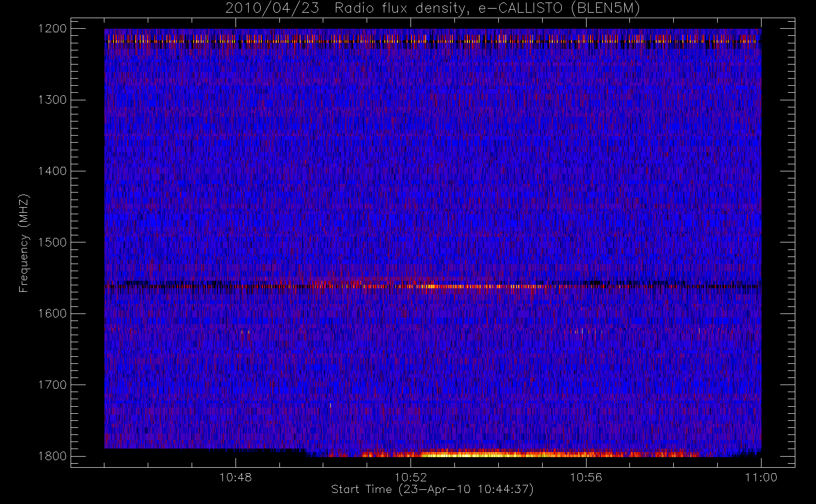816x504 pixels.
Task: Select the '1500' frequency axis label
Action: (52, 242)
